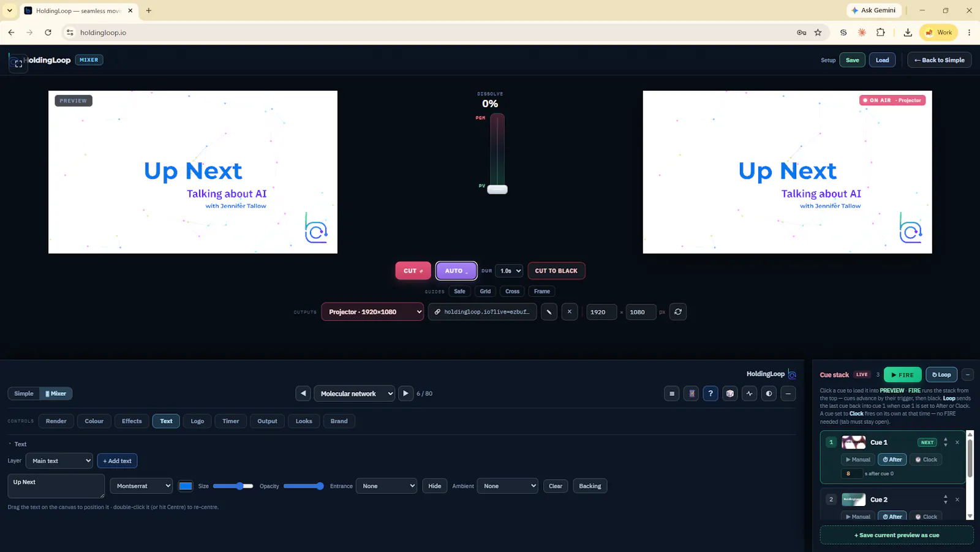
Task: Open the Entrance animation dropdown
Action: (x=386, y=486)
